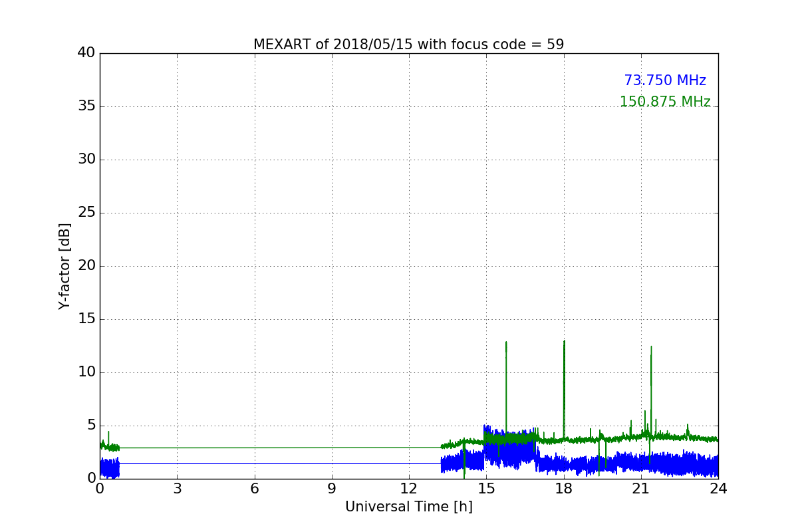The height and width of the screenshot is (532, 798).
Task: Click the y-axis tick label '15'
Action: pyautogui.click(x=86, y=319)
